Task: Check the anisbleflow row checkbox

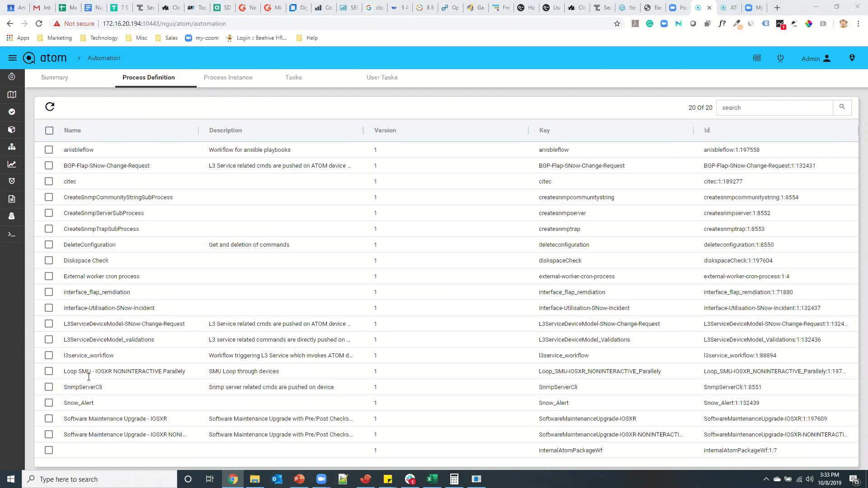Action: [49, 150]
